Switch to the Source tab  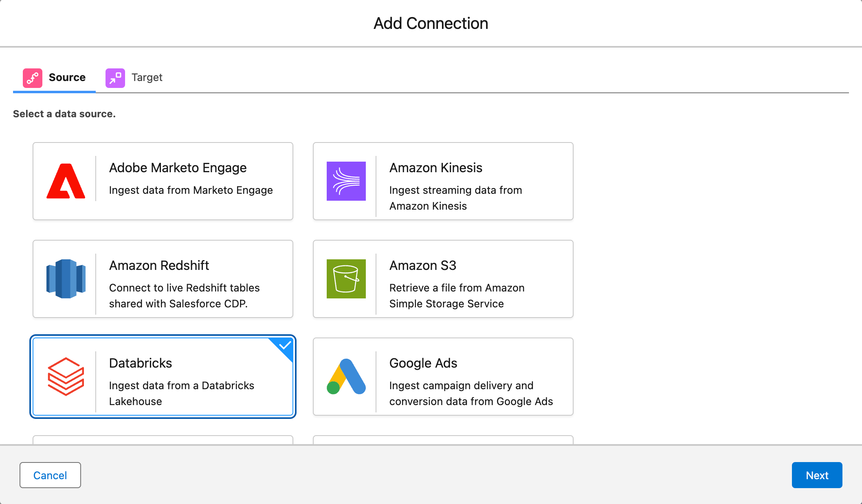(x=54, y=78)
